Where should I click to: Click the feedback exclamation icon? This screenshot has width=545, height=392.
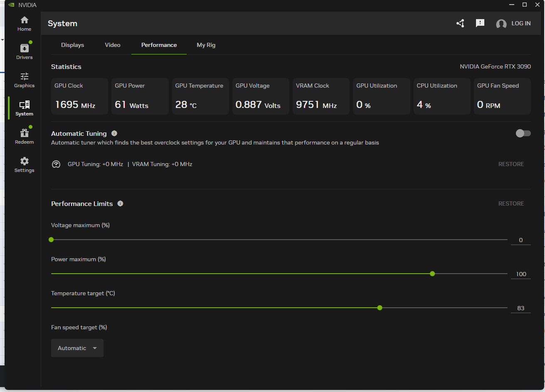[x=480, y=23]
